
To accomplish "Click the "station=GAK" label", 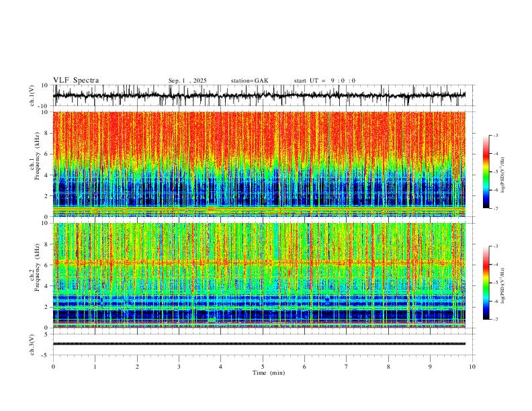I will click(249, 81).
